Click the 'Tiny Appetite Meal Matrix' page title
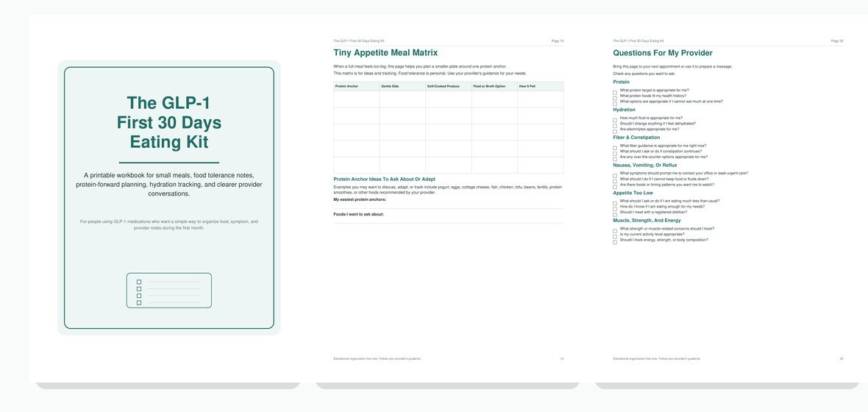The image size is (868, 412). pos(385,53)
